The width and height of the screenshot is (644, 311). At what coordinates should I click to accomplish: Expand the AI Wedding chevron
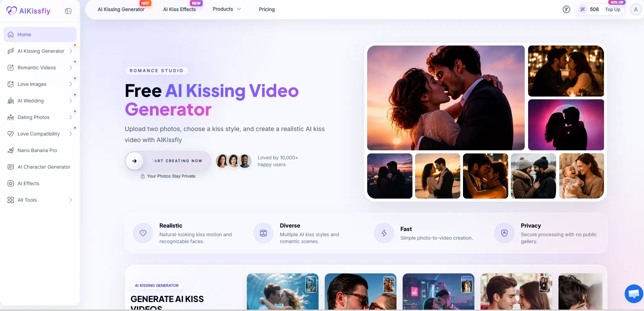pyautogui.click(x=70, y=101)
